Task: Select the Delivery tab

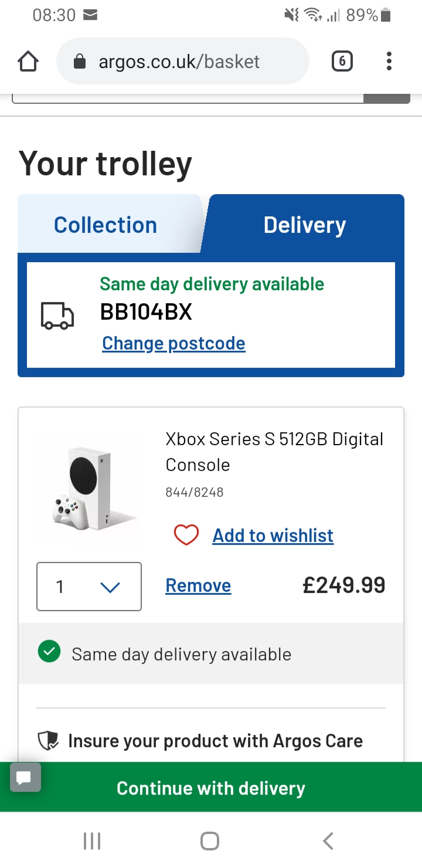Action: [305, 225]
